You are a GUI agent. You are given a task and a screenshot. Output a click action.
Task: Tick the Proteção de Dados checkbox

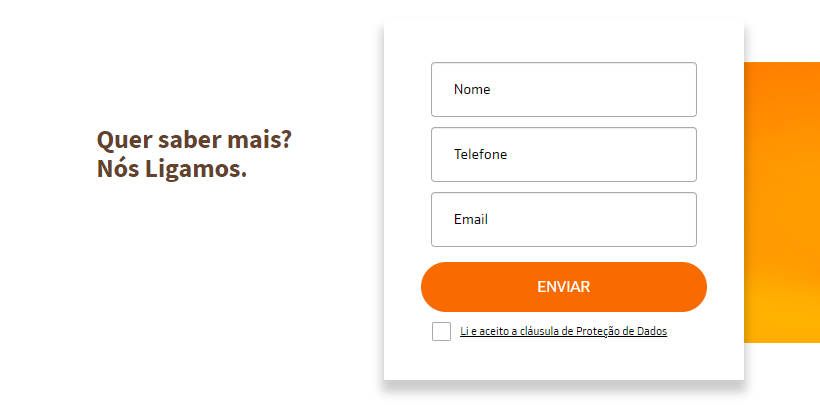tap(441, 332)
